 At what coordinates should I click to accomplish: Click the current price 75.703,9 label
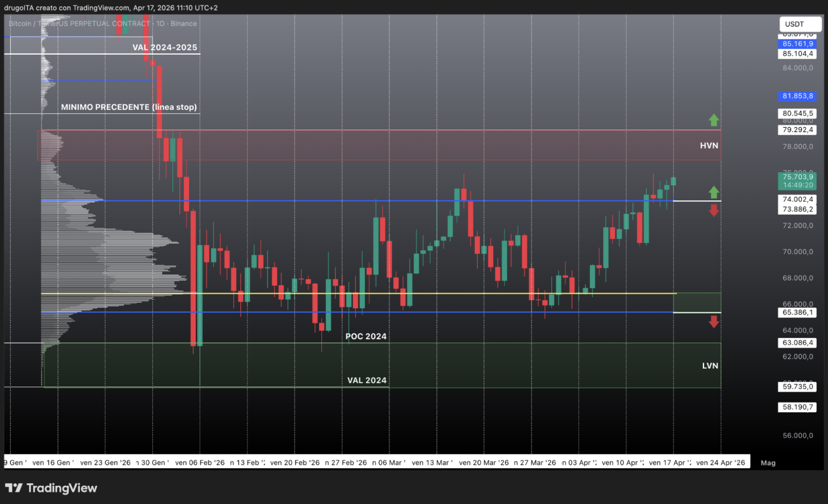pos(797,177)
